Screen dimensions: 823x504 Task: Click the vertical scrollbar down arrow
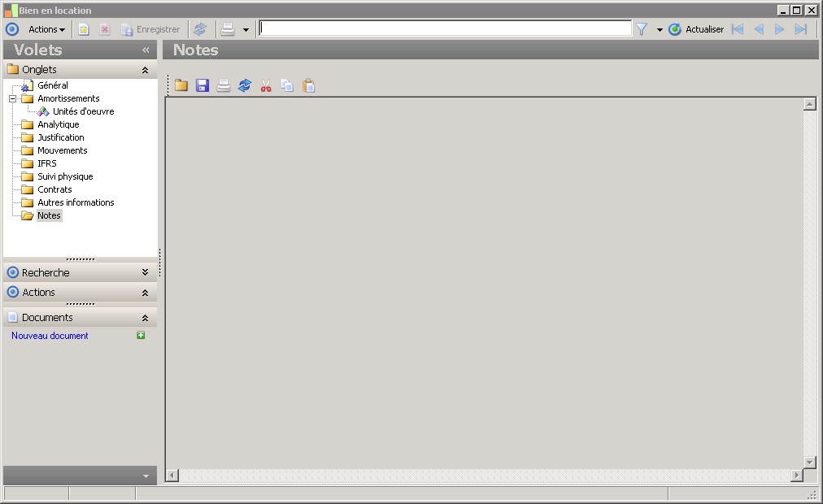809,463
